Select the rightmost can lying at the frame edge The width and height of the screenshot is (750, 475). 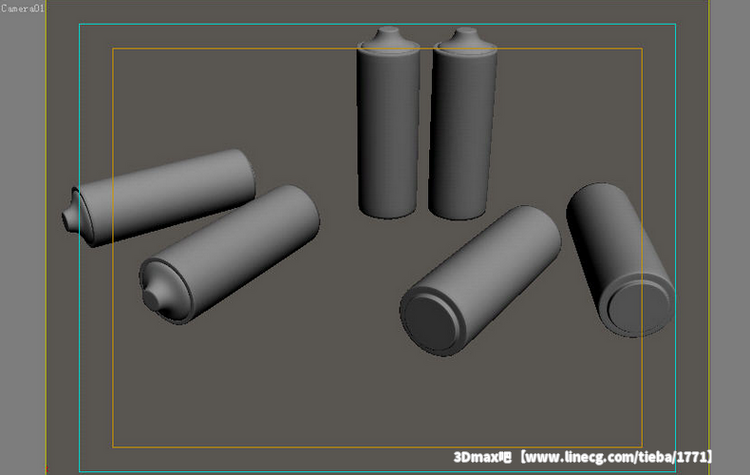(620, 259)
